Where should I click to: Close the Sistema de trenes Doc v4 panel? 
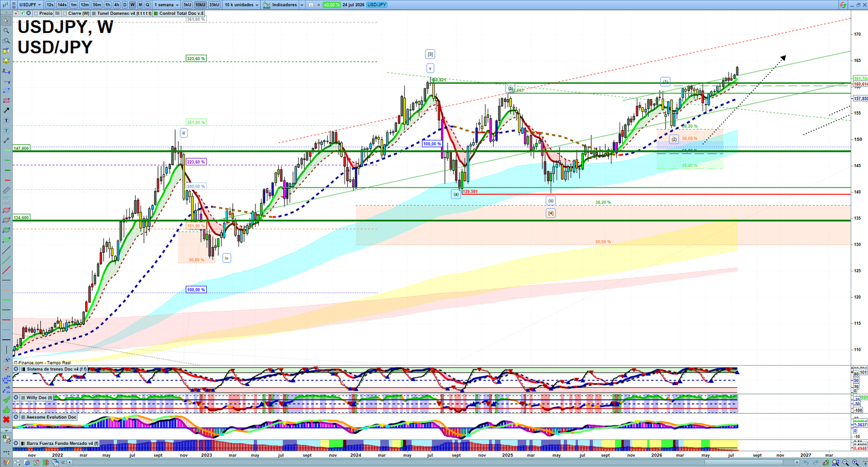tap(16, 369)
